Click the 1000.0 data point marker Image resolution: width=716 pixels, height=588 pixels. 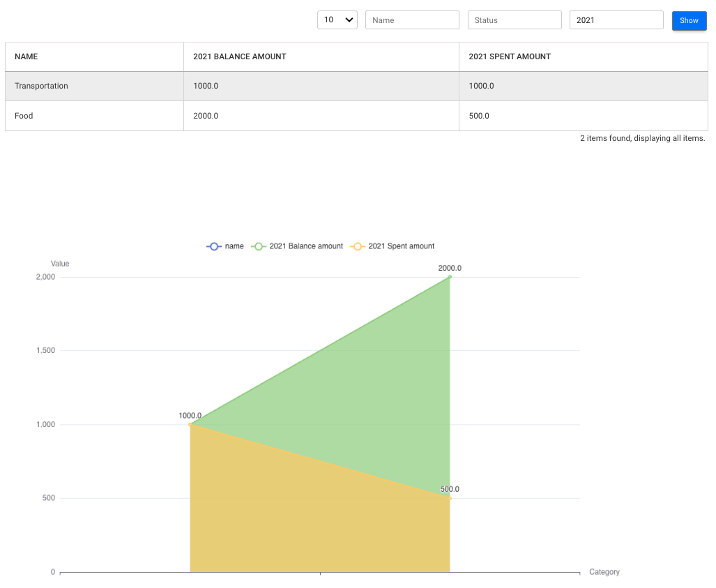(x=190, y=424)
